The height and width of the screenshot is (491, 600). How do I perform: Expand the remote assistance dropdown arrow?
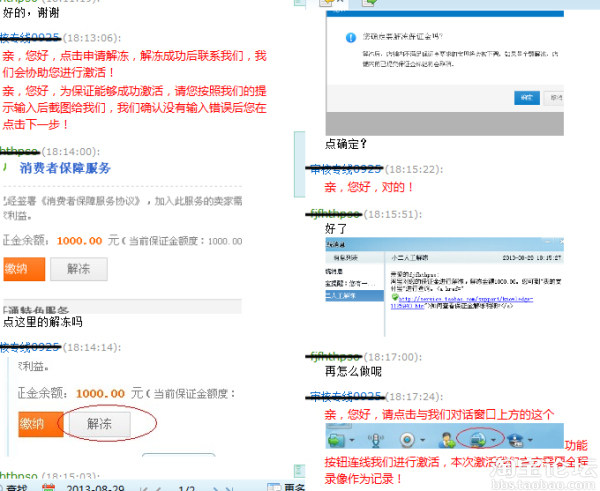click(494, 440)
